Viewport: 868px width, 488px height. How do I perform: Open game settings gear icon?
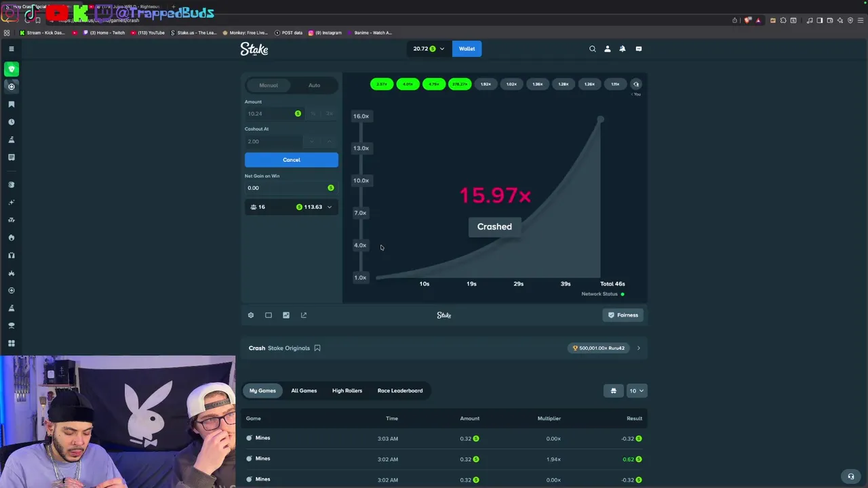251,315
